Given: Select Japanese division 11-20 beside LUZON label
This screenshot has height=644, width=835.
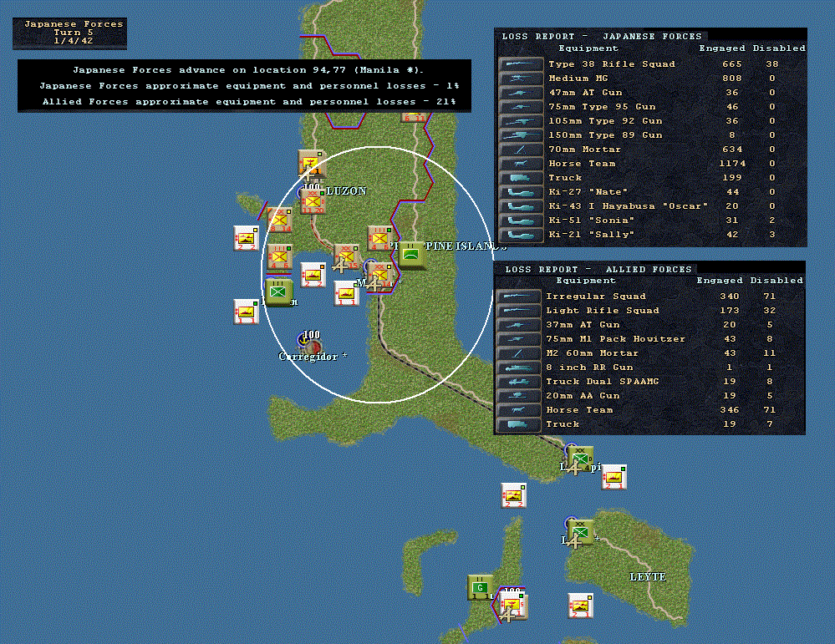Looking at the screenshot, I should (313, 201).
